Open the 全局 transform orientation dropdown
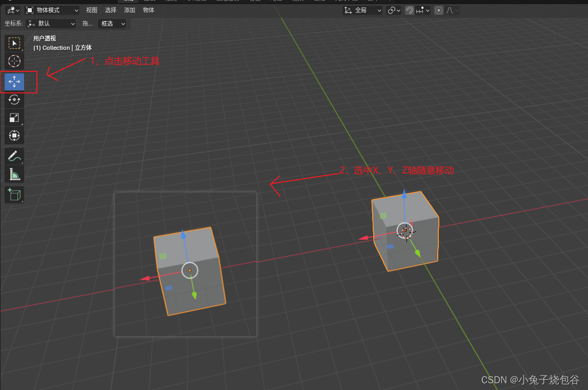 point(362,10)
